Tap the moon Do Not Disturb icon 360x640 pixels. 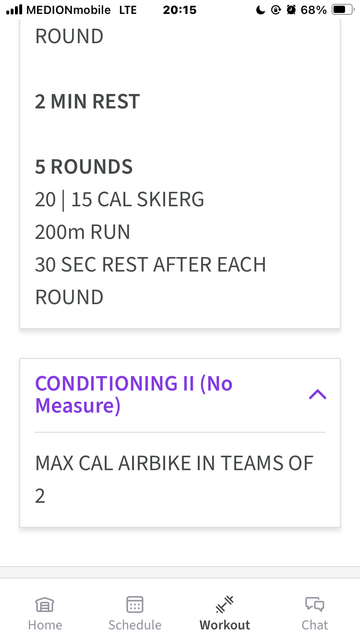point(260,10)
